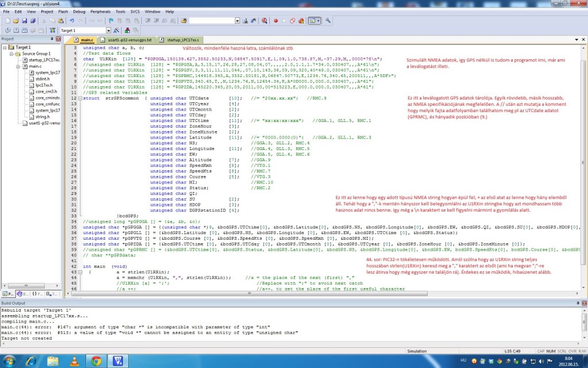This screenshot has height=368, width=588.
Task: Click the Project panel horizontal scrollbar
Action: (31, 286)
